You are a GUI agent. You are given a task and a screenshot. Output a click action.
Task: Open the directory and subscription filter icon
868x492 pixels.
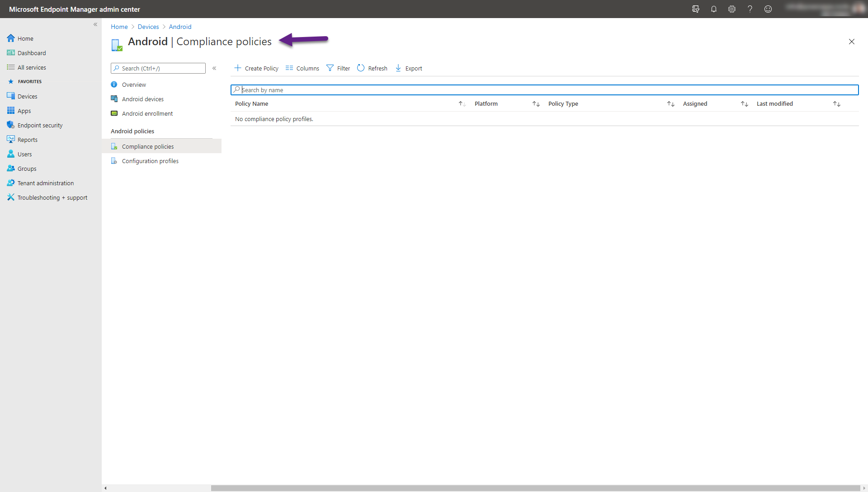click(x=696, y=9)
